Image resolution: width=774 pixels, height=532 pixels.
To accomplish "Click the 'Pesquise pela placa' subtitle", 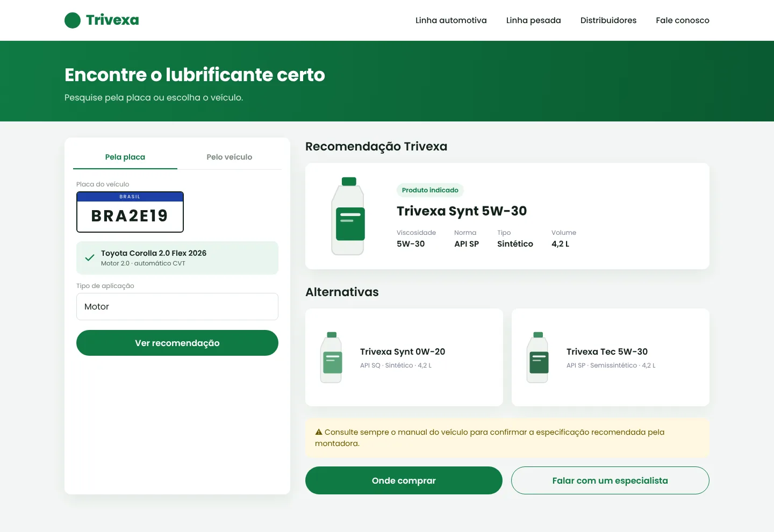I will pos(154,97).
